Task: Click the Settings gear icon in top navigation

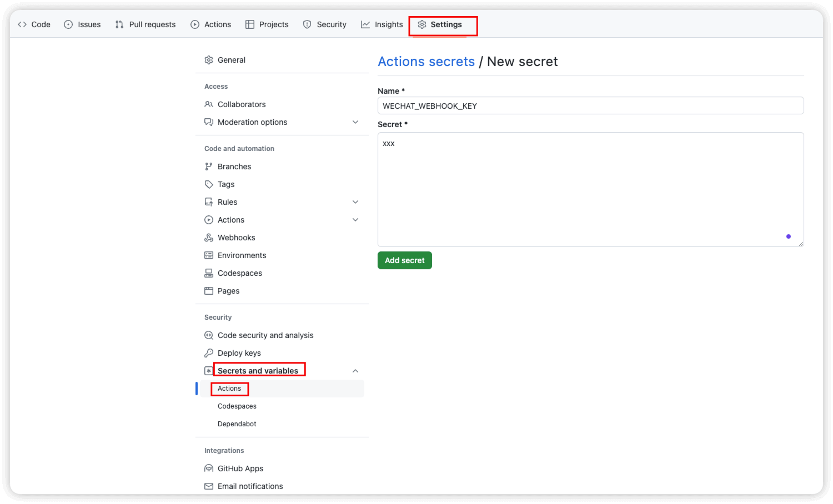Action: (x=422, y=24)
